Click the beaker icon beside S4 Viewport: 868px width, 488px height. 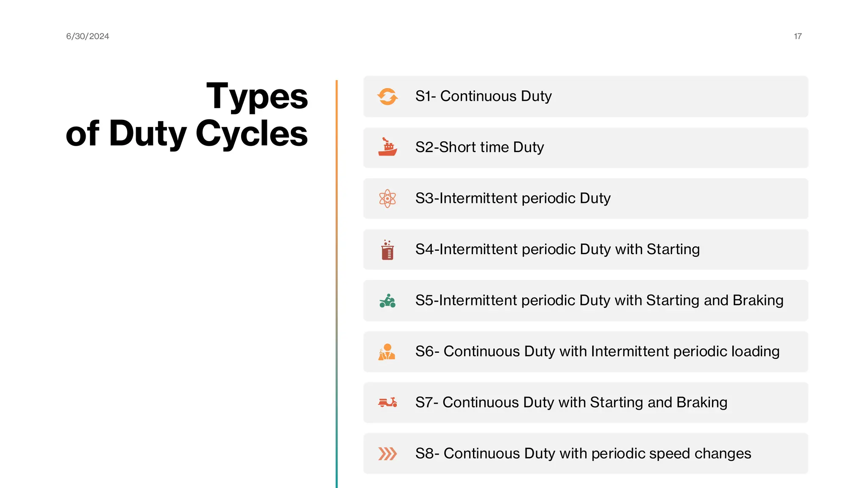pos(387,250)
